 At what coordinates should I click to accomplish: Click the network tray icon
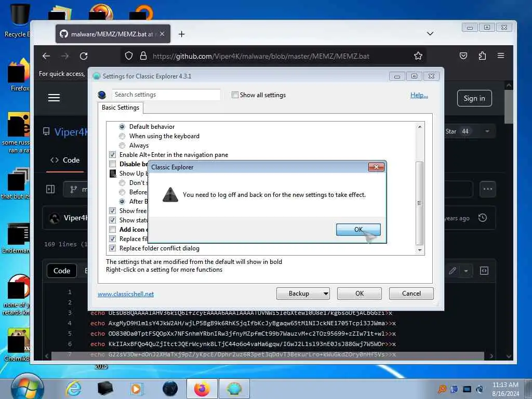[467, 389]
